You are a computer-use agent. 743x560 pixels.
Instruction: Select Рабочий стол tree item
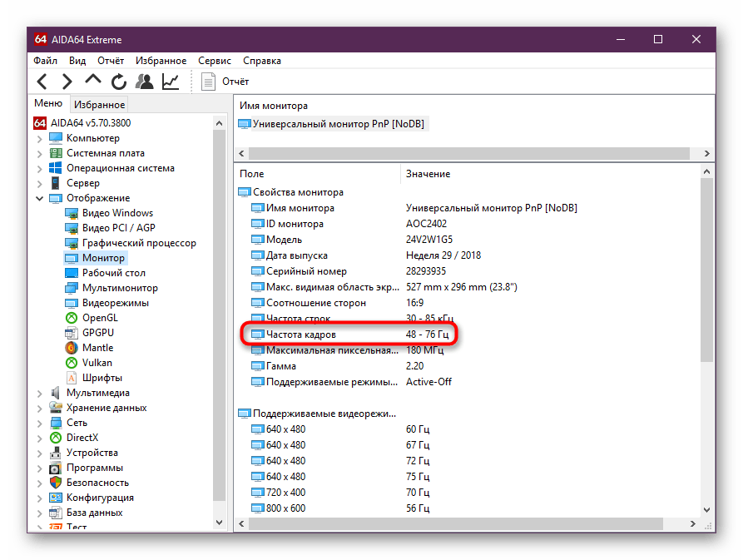[114, 273]
